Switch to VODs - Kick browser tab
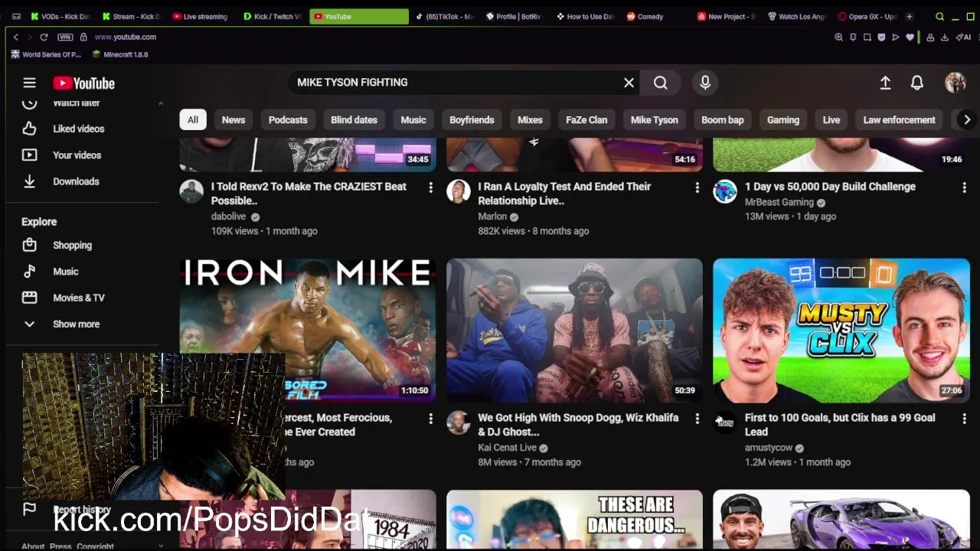The height and width of the screenshot is (551, 980). point(60,16)
